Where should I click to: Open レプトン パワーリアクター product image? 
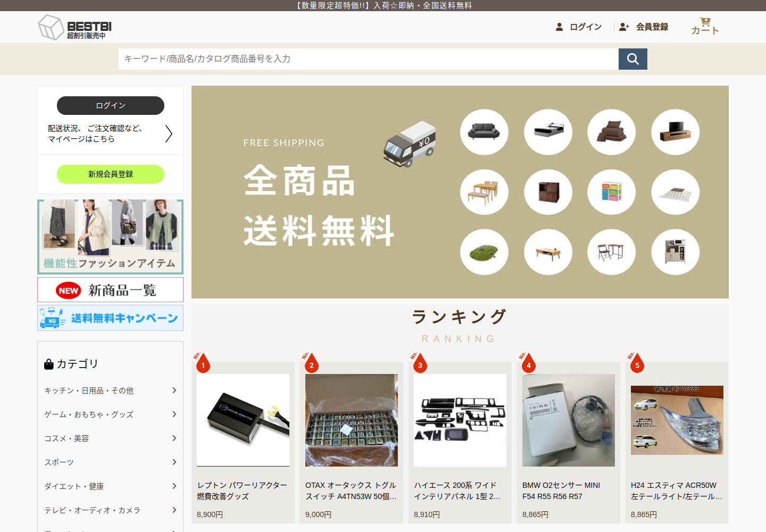tap(243, 420)
